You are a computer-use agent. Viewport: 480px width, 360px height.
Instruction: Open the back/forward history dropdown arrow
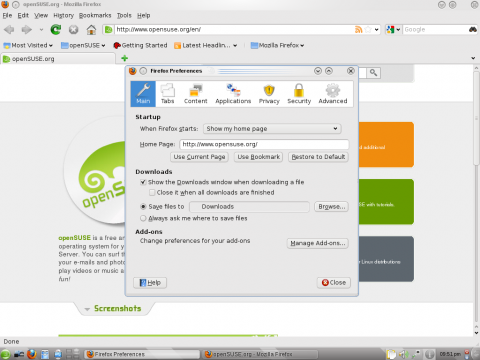tap(41, 30)
